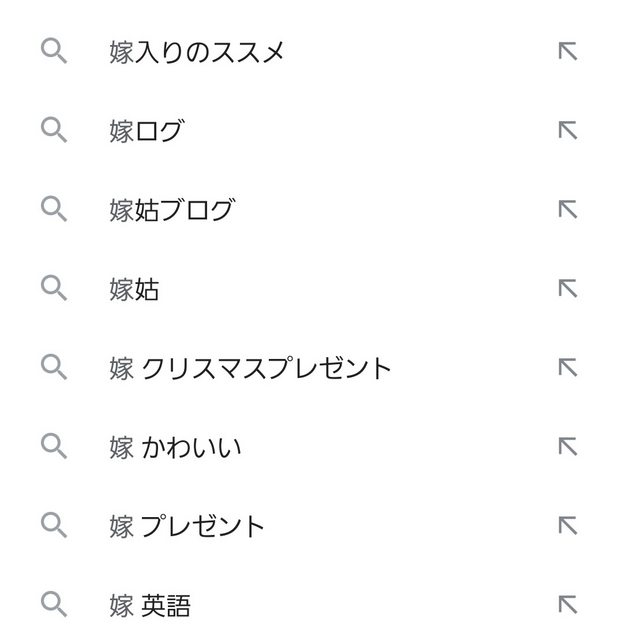Insert 嫁姑 suggestion using its arrow

(x=568, y=288)
